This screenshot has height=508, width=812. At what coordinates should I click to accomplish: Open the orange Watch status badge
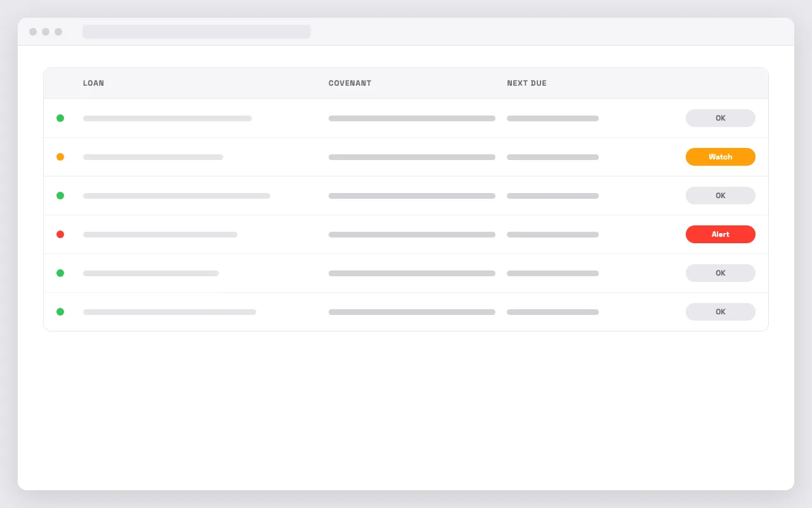pyautogui.click(x=721, y=157)
